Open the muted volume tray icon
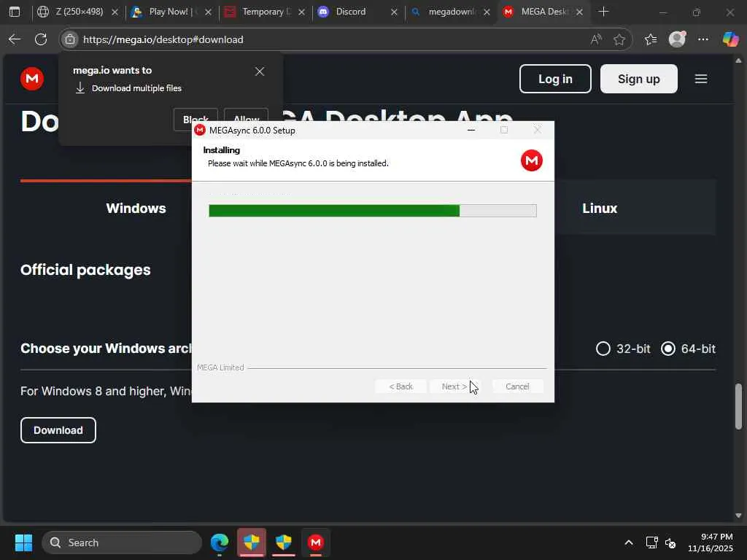This screenshot has width=747, height=560. [x=671, y=542]
